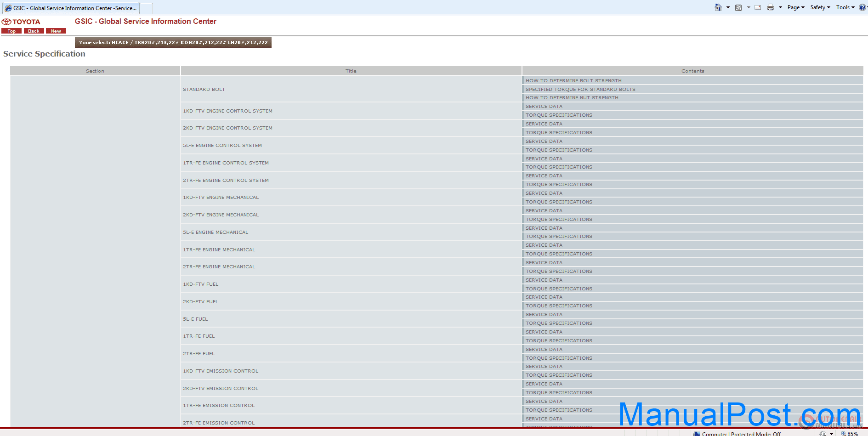Click the Internet Explorer icon on the GSIC tab
The image size is (868, 436).
pyautogui.click(x=8, y=8)
